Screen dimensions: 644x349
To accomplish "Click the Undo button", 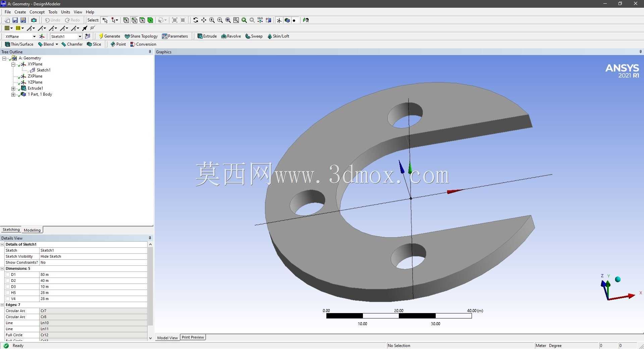I will (x=53, y=20).
